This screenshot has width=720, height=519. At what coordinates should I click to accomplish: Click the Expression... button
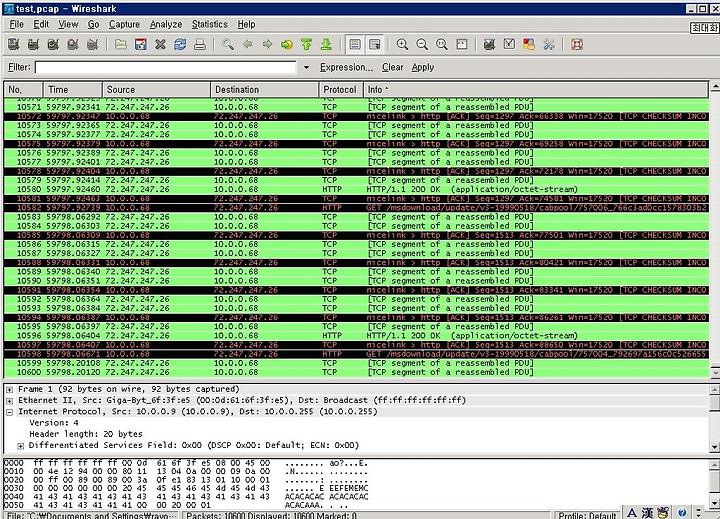(346, 68)
